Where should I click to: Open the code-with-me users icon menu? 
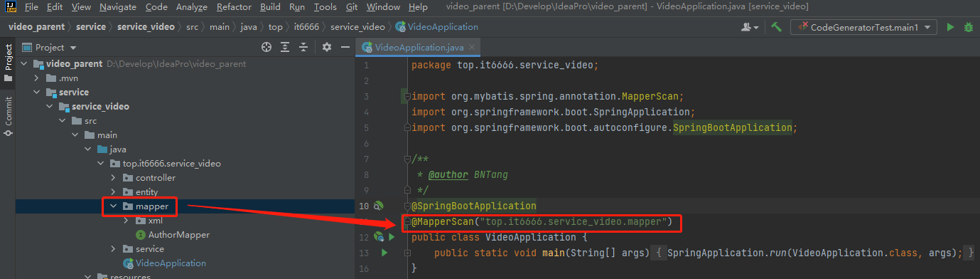point(750,27)
